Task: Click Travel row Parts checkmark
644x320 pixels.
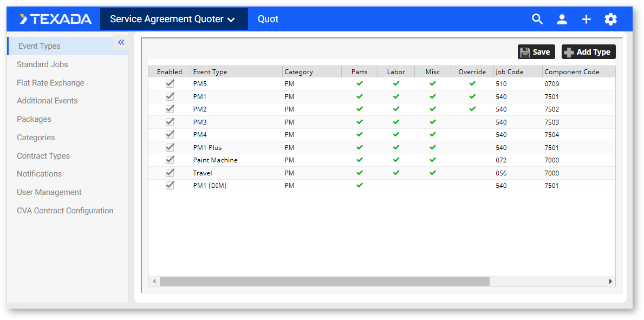Action: coord(360,173)
